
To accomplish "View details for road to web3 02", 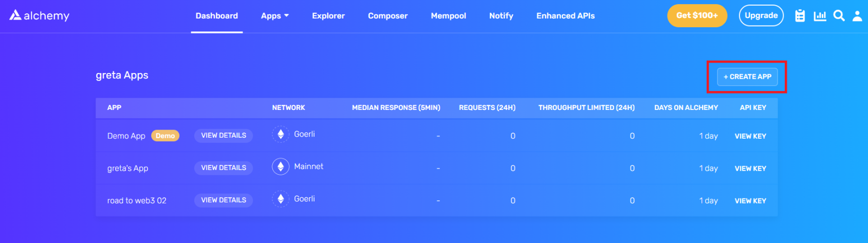I will (224, 200).
